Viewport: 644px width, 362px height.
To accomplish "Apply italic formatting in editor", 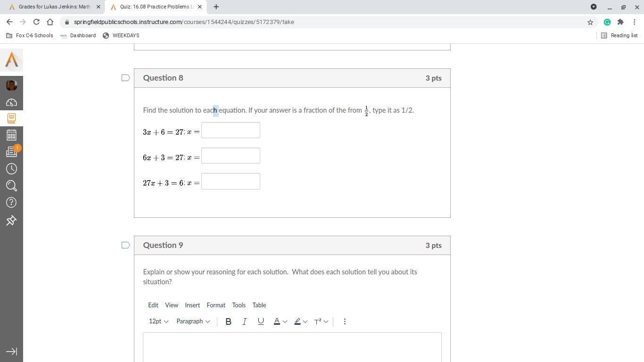I will pyautogui.click(x=244, y=321).
